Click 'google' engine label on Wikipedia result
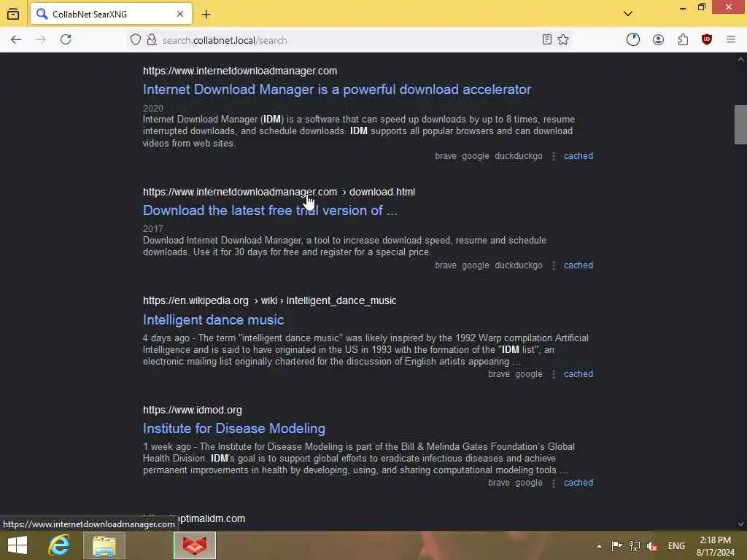The image size is (747, 560). pos(528,374)
